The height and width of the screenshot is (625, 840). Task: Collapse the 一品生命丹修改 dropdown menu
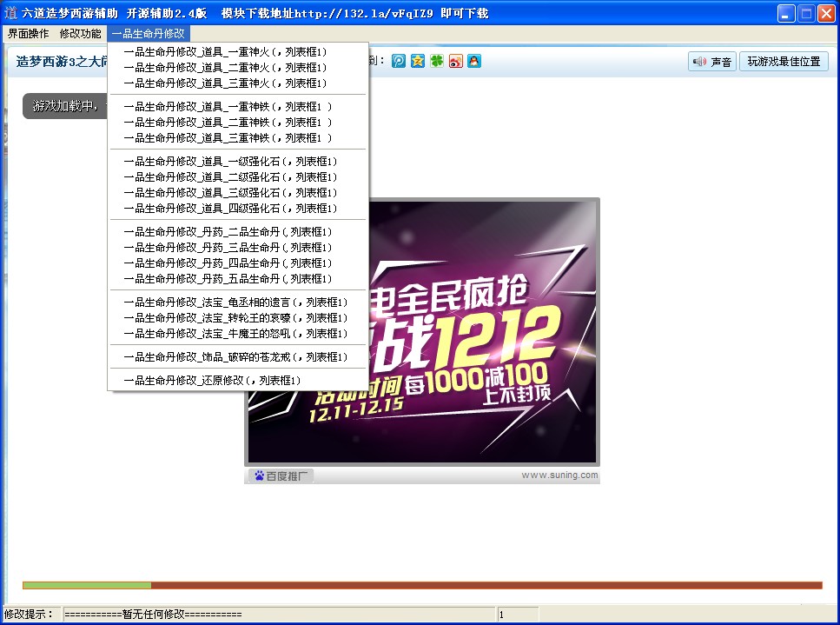click(149, 33)
